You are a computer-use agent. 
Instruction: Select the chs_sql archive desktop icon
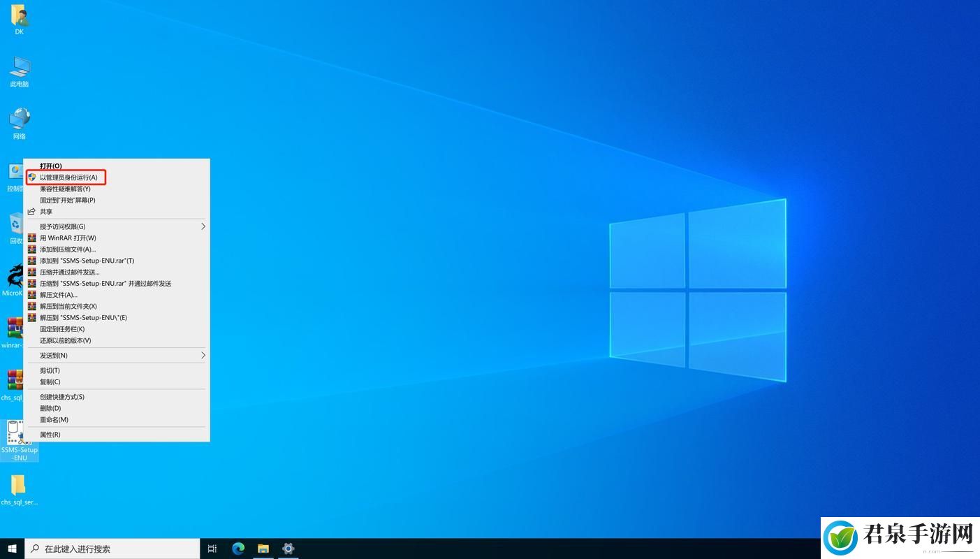pyautogui.click(x=13, y=386)
